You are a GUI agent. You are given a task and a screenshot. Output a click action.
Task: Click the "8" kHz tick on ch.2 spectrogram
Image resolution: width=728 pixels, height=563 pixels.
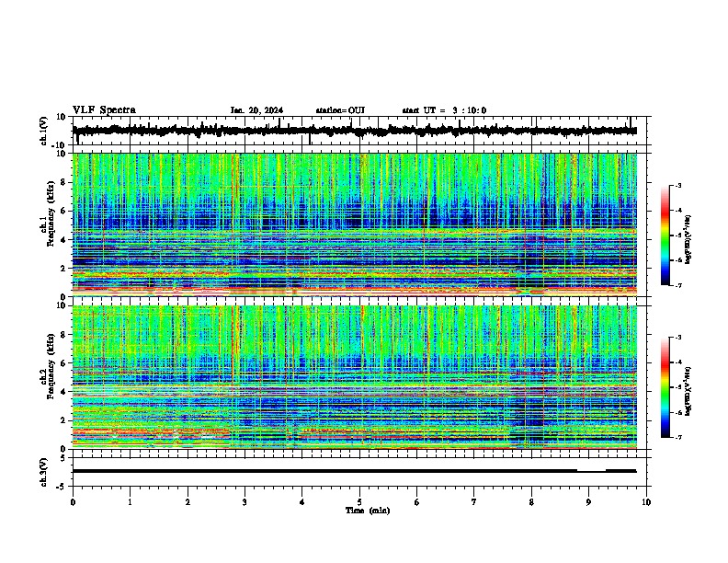coord(64,335)
